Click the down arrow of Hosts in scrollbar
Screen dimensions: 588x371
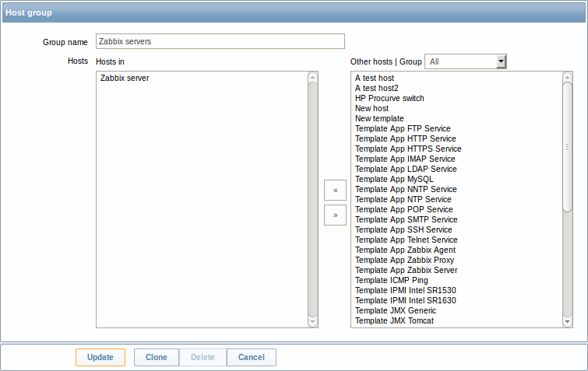[313, 321]
